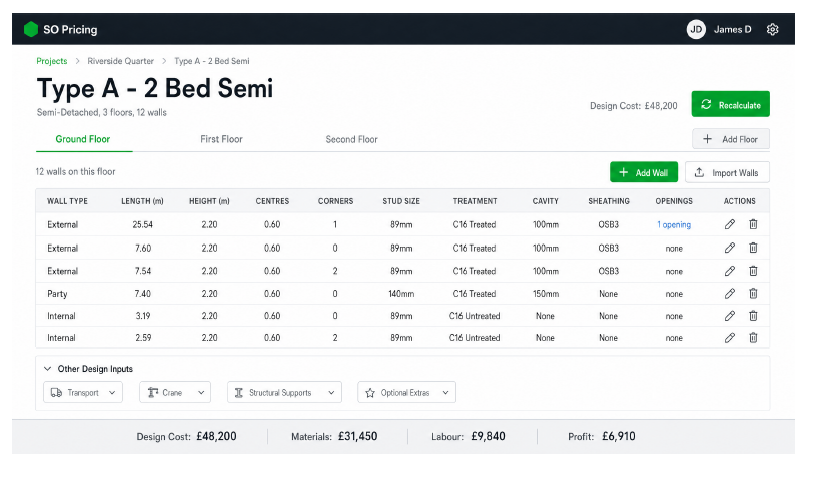
Task: Switch to the First Floor tab
Action: click(x=221, y=139)
